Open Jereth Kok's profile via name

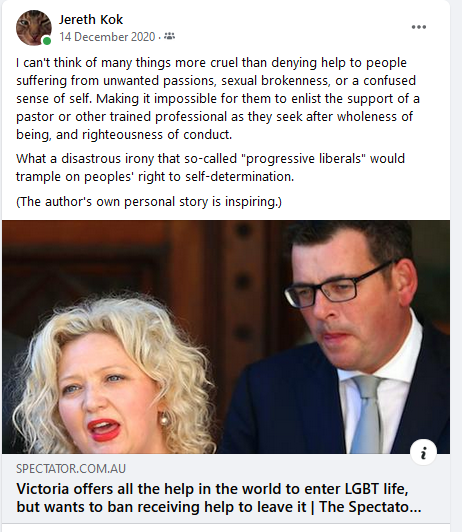click(x=91, y=20)
